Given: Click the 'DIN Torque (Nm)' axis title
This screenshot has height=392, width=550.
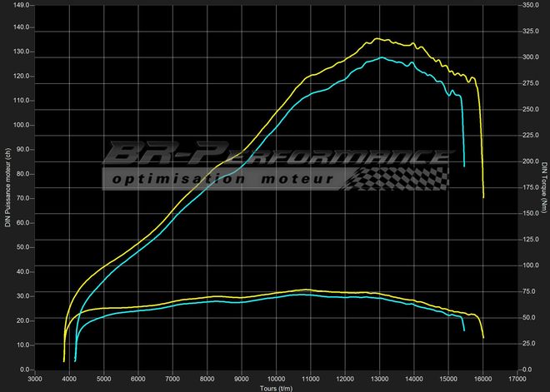Looking at the screenshot, I should [x=542, y=187].
